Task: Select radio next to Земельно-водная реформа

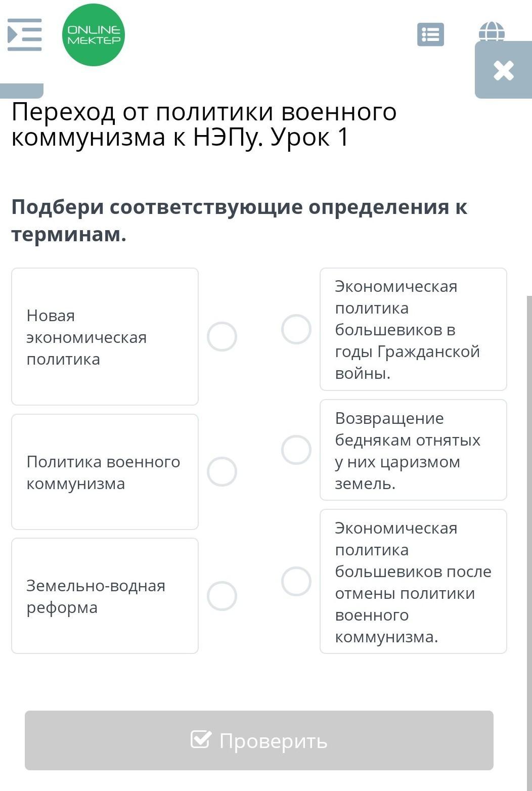Action: click(x=222, y=596)
